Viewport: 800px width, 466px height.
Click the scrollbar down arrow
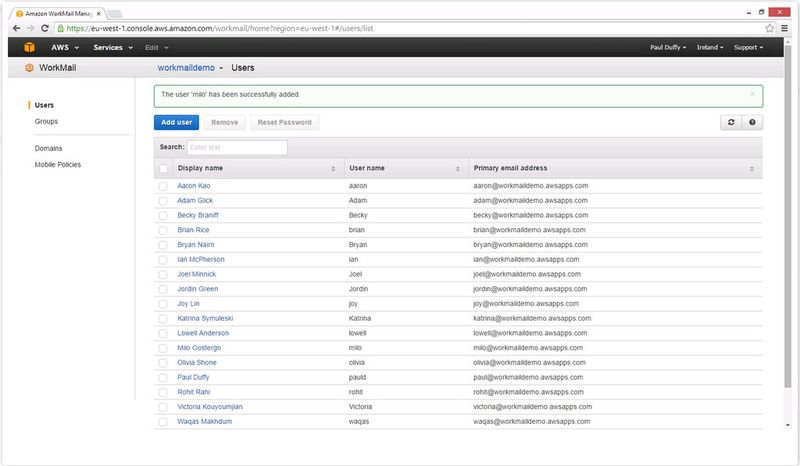coord(788,425)
